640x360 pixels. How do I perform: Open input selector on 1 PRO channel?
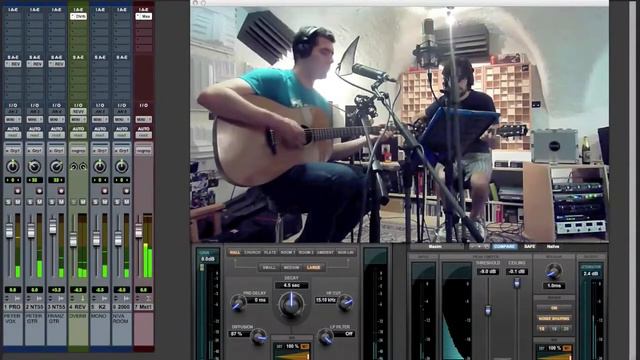[13, 111]
